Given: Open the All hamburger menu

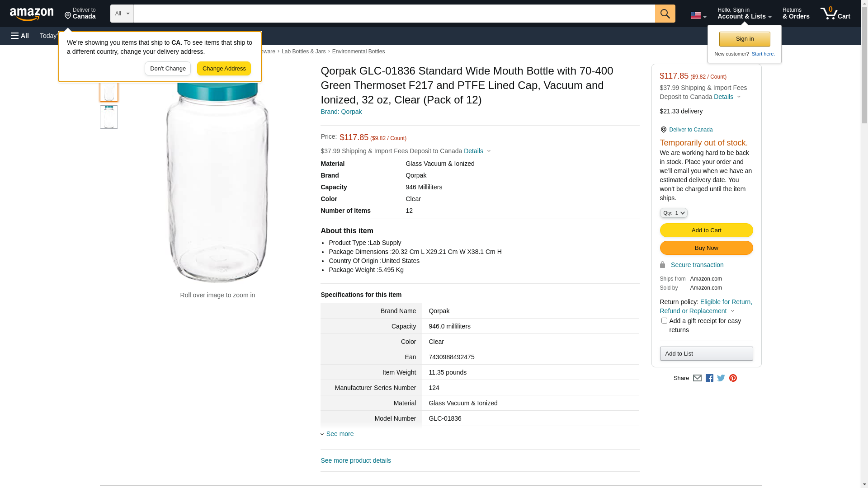Looking at the screenshot, I should coord(20,36).
